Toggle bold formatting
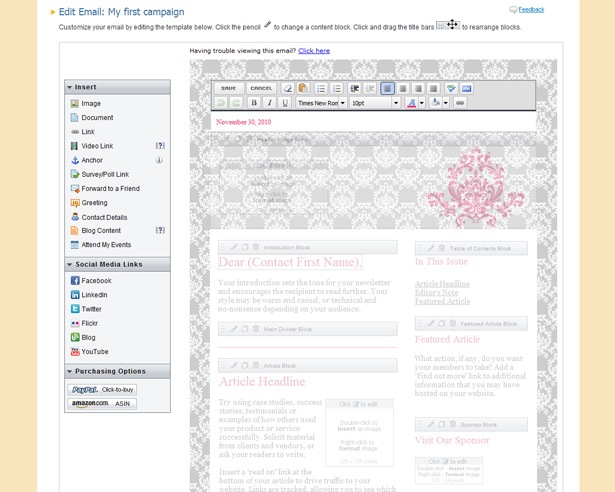Screen dimensions: 615x492 pyautogui.click(x=254, y=103)
